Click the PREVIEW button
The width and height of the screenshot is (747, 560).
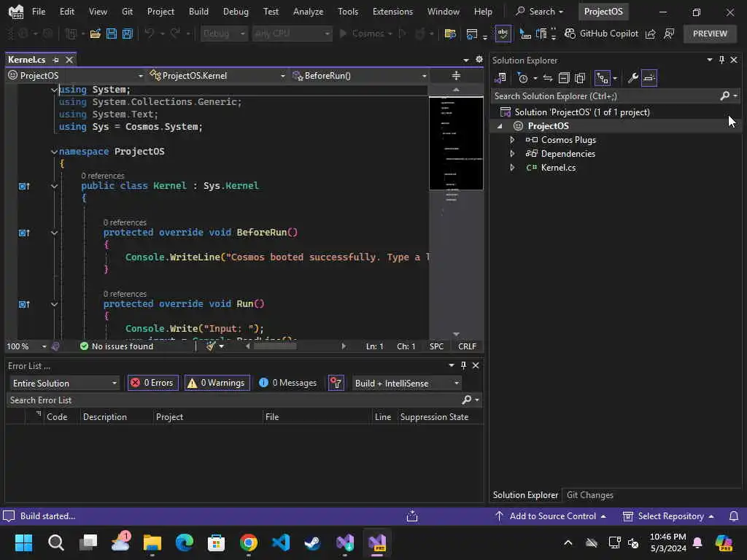[710, 34]
